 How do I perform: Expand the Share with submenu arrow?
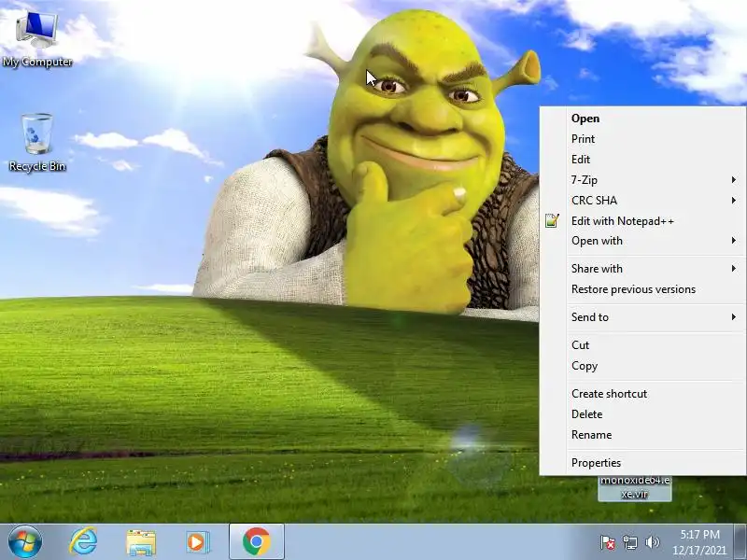(734, 268)
